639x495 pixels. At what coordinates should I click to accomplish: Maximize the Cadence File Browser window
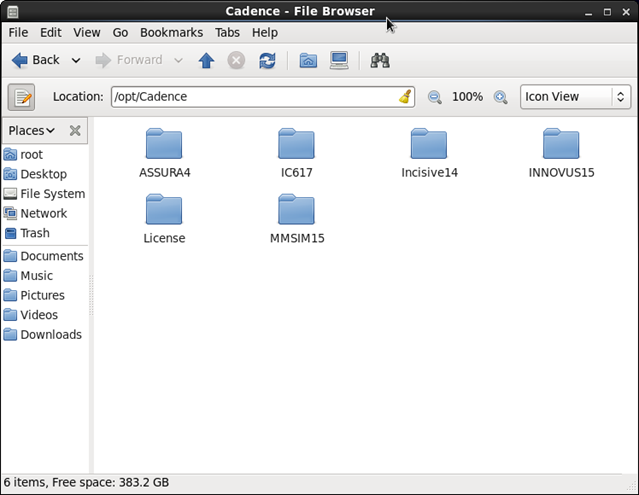(x=607, y=12)
